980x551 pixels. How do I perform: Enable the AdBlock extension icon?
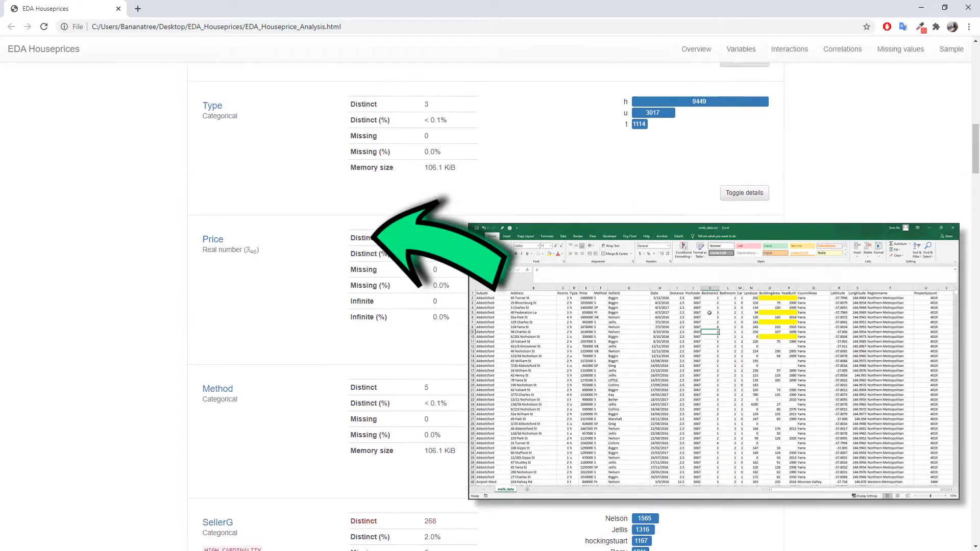[887, 27]
